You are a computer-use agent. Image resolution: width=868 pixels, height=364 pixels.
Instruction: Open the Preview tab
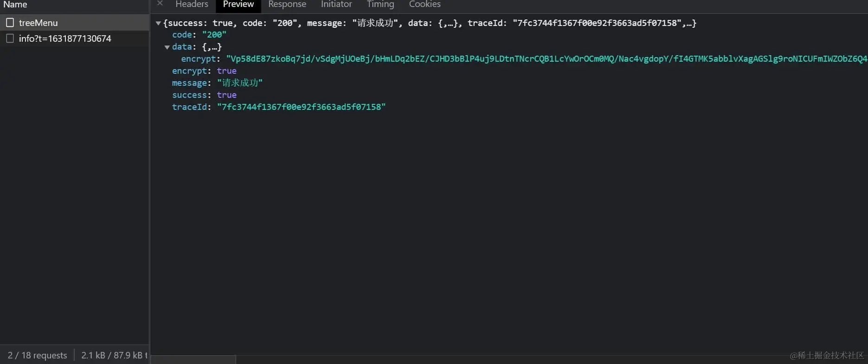(x=238, y=5)
